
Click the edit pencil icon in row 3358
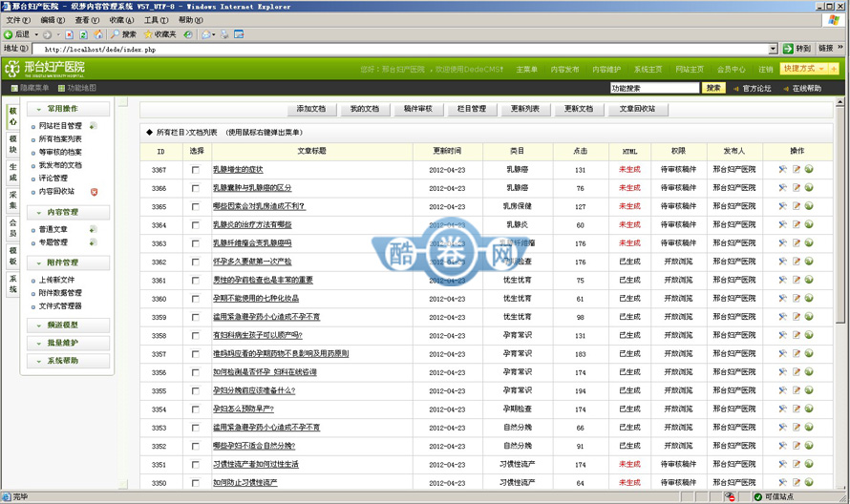pos(797,335)
